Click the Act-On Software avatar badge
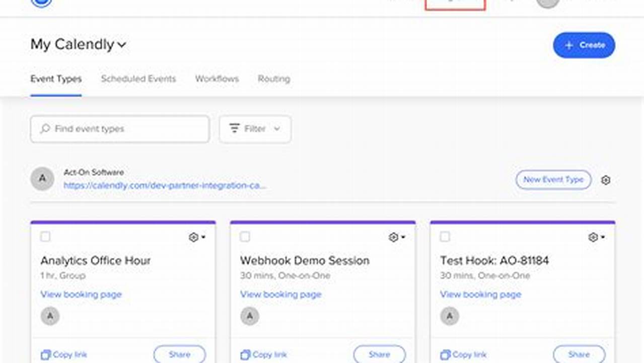The width and height of the screenshot is (644, 363). (x=42, y=179)
